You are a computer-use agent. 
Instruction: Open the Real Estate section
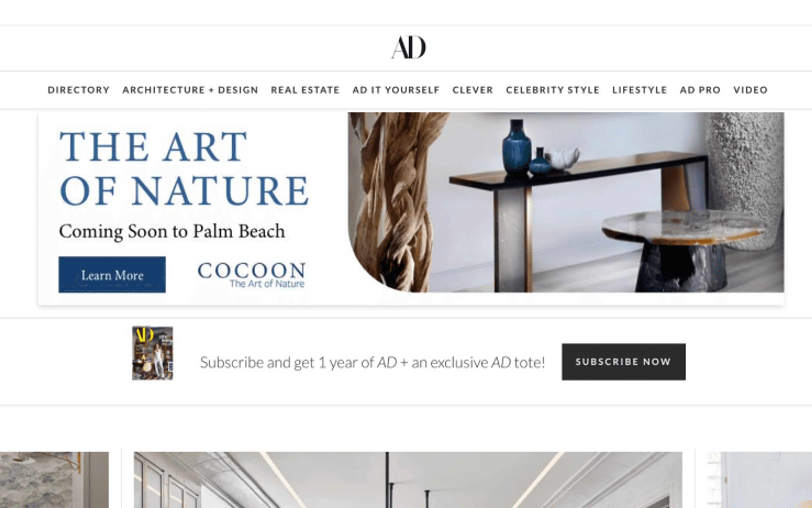click(x=305, y=90)
